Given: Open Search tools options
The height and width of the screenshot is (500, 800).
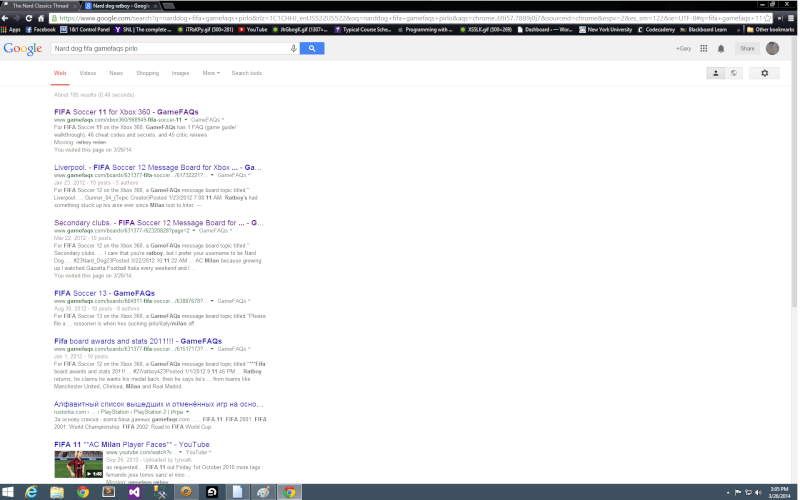Looking at the screenshot, I should (x=246, y=73).
